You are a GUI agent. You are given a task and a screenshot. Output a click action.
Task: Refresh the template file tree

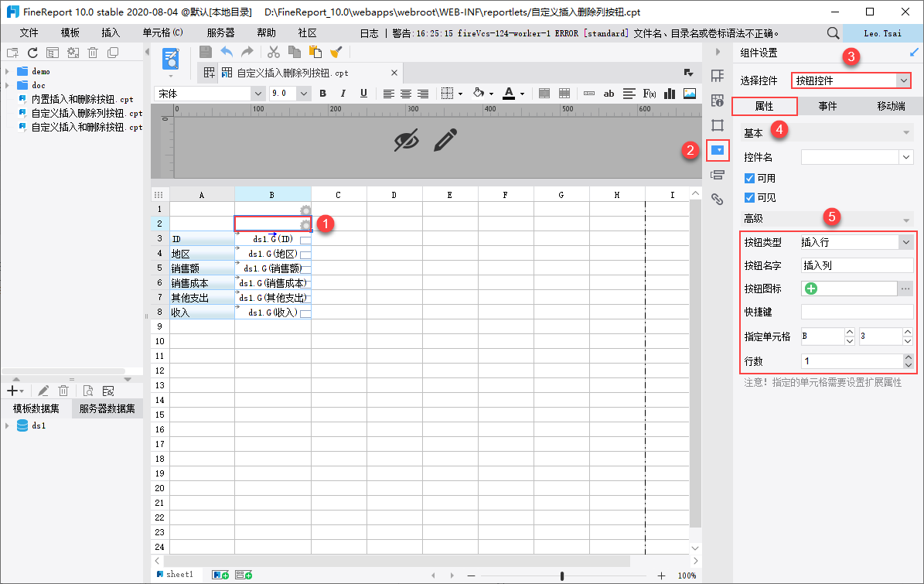pyautogui.click(x=33, y=53)
